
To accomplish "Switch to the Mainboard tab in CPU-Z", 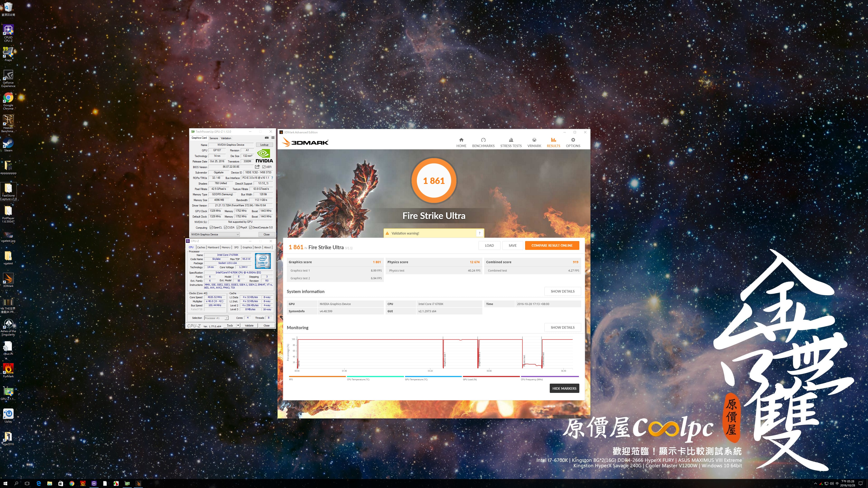I will pos(213,247).
